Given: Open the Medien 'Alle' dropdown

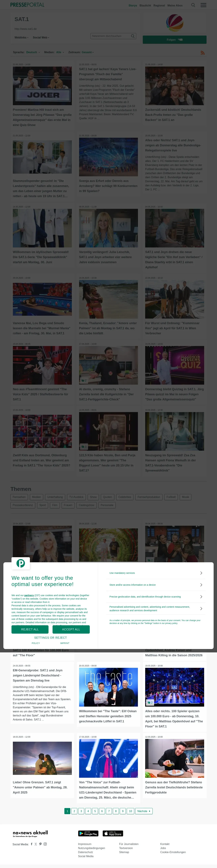Looking at the screenshot, I should click(x=60, y=52).
